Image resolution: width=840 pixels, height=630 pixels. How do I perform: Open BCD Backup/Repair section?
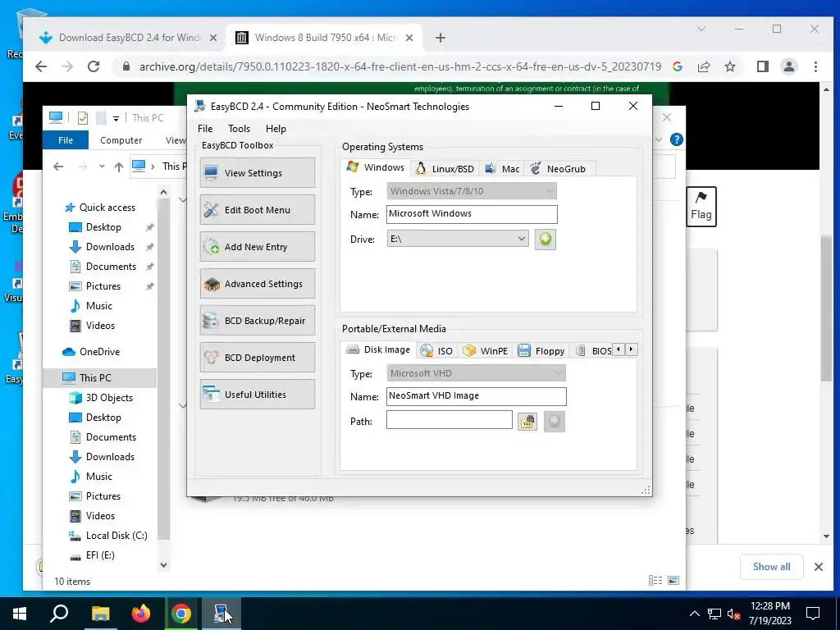click(257, 321)
